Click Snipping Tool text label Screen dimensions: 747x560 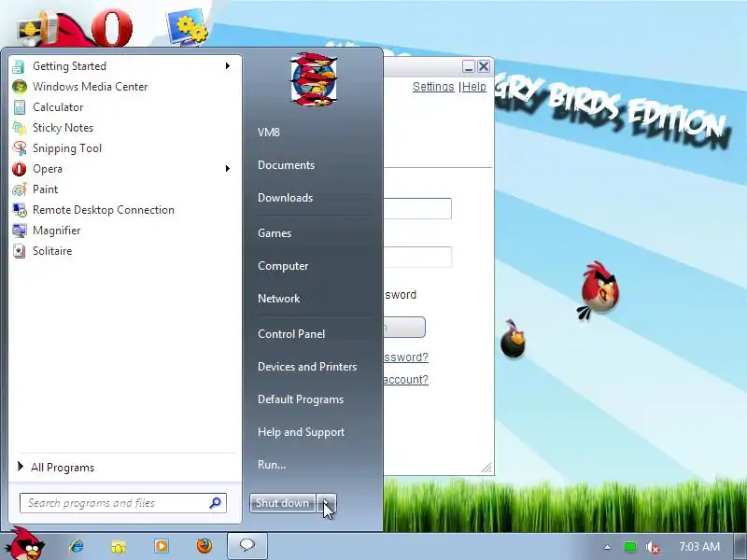67,148
